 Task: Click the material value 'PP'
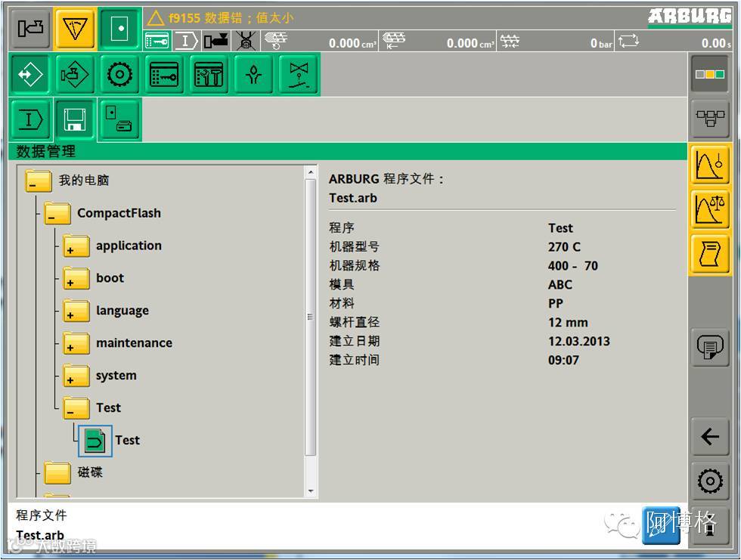tap(556, 304)
